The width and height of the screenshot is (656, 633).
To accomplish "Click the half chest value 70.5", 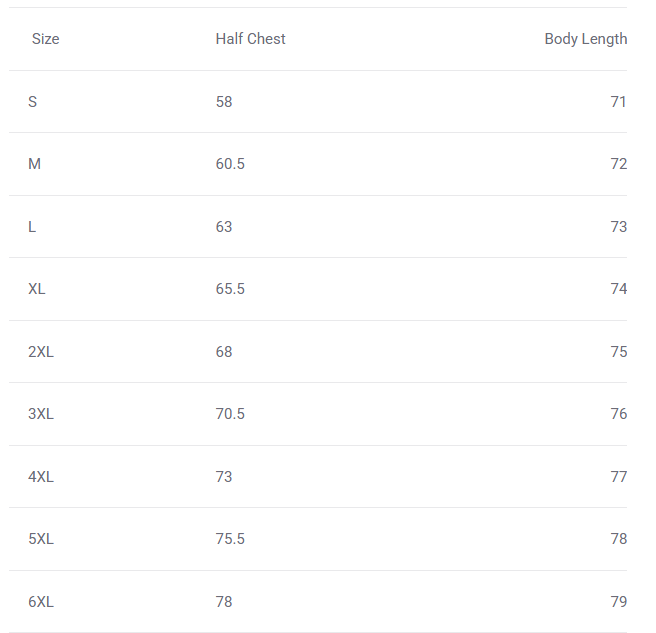I will [230, 414].
